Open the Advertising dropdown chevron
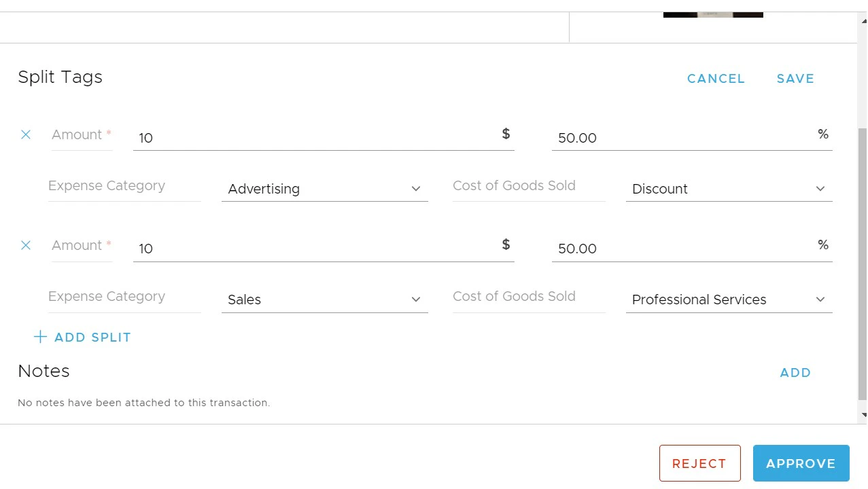Viewport: 868px width, 489px height. click(415, 189)
